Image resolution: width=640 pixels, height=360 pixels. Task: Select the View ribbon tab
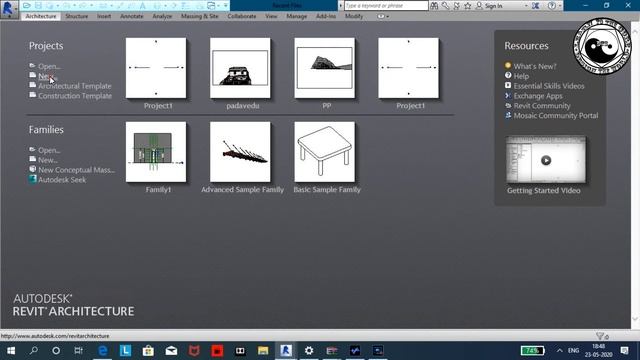(x=271, y=16)
